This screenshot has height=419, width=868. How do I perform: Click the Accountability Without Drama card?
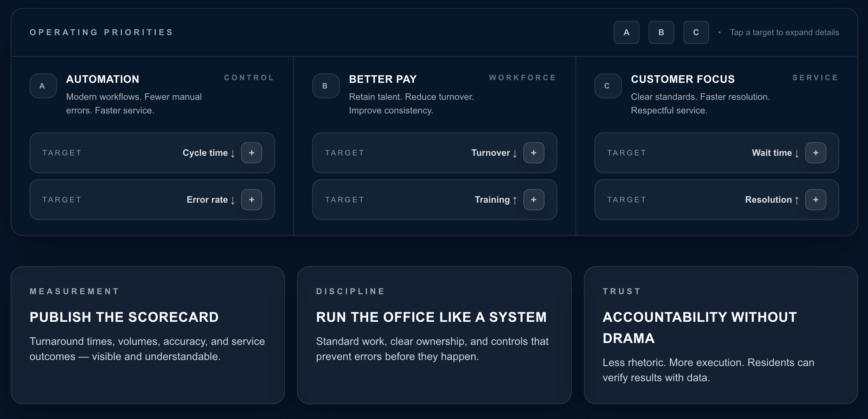(x=720, y=335)
